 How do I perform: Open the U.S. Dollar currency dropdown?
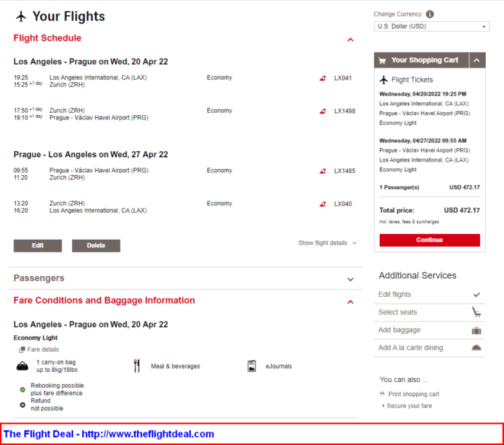[432, 26]
